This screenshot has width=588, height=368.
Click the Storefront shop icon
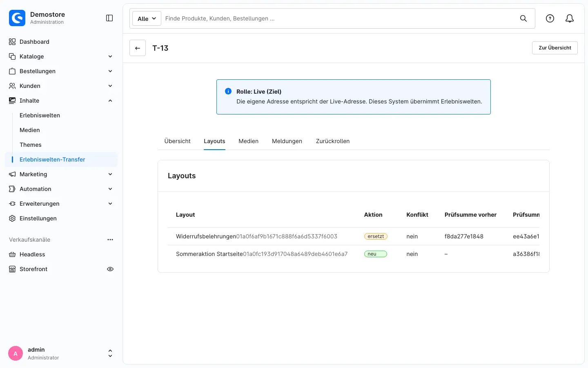click(x=12, y=269)
